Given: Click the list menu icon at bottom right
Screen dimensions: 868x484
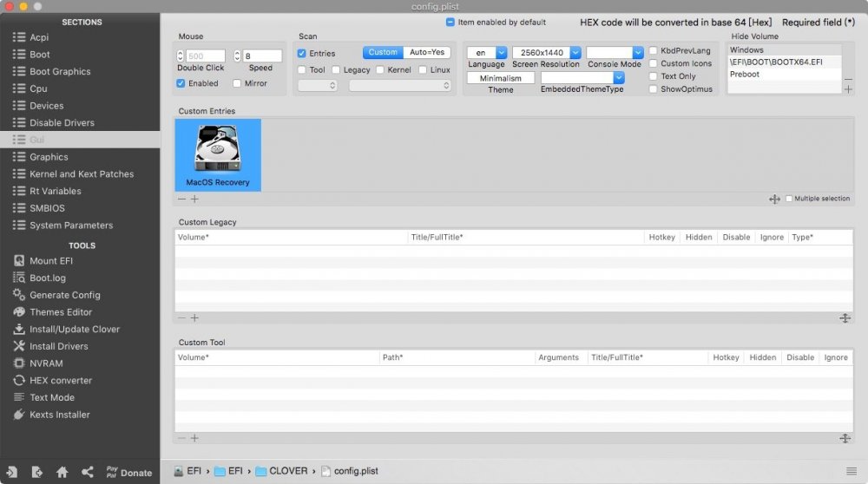Looking at the screenshot, I should pos(852,471).
